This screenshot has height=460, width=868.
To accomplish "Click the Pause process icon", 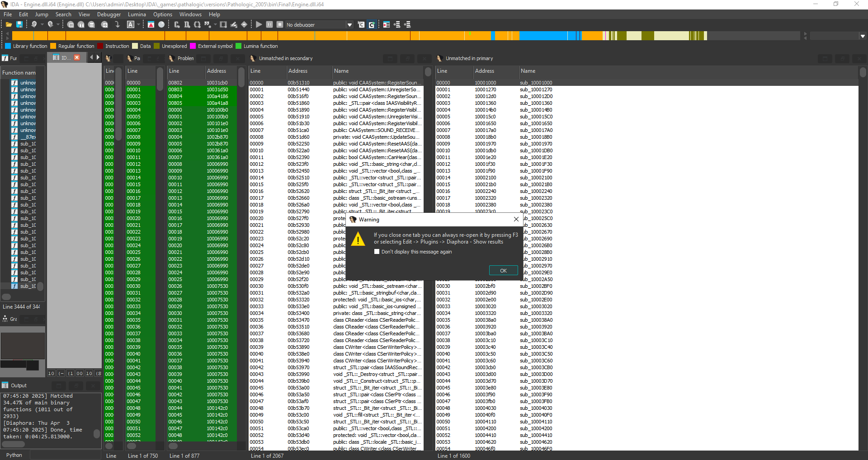I will (269, 24).
